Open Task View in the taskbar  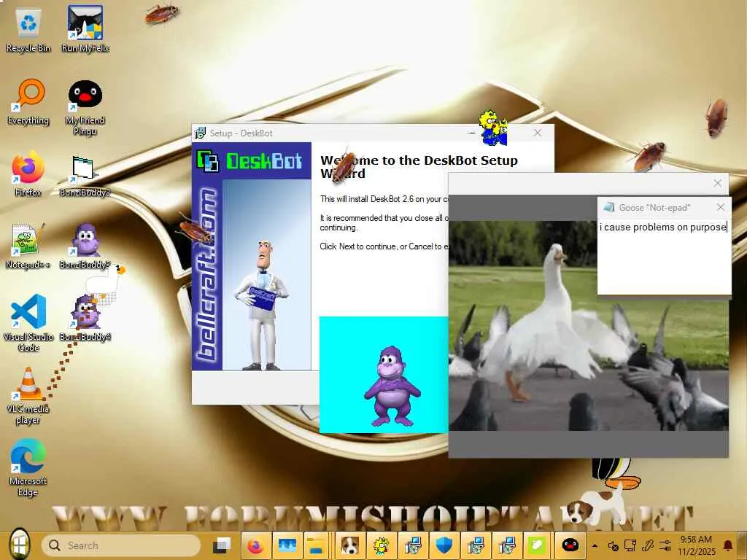[x=222, y=545]
